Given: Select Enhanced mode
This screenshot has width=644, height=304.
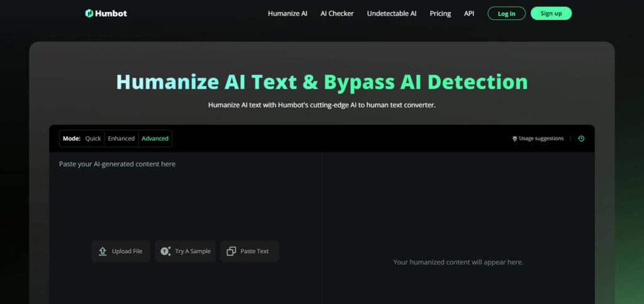Looking at the screenshot, I should [x=121, y=139].
